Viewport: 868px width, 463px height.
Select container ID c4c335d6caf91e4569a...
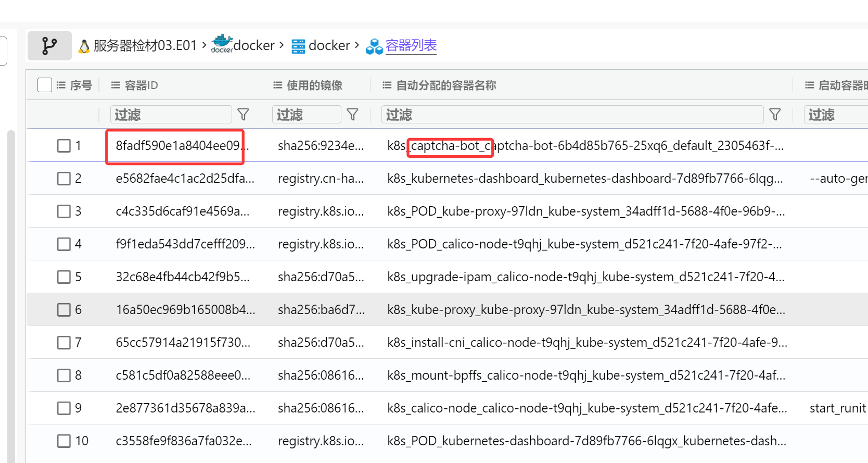click(x=183, y=211)
